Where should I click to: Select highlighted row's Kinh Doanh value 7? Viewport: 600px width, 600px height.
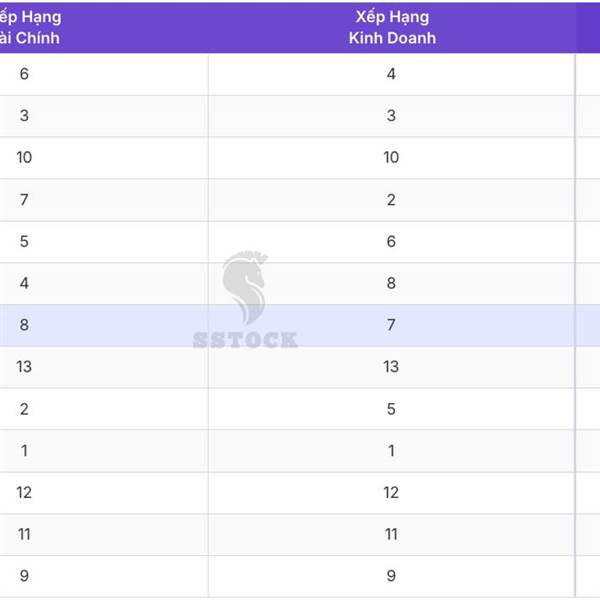pyautogui.click(x=391, y=325)
